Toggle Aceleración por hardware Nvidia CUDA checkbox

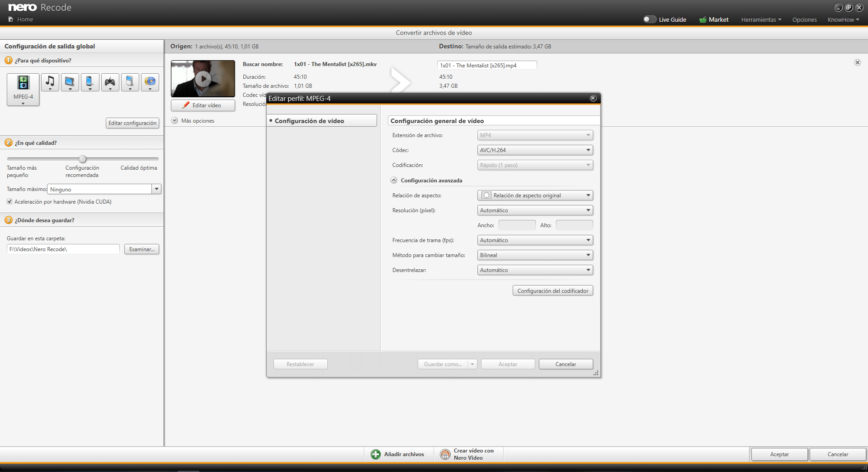tap(9, 202)
